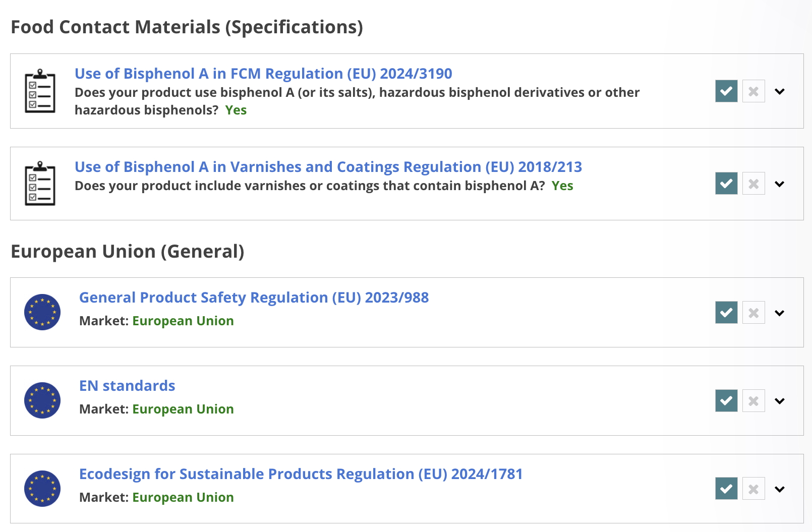812x532 pixels.
Task: Expand the EN standards row chevron
Action: pyautogui.click(x=780, y=401)
